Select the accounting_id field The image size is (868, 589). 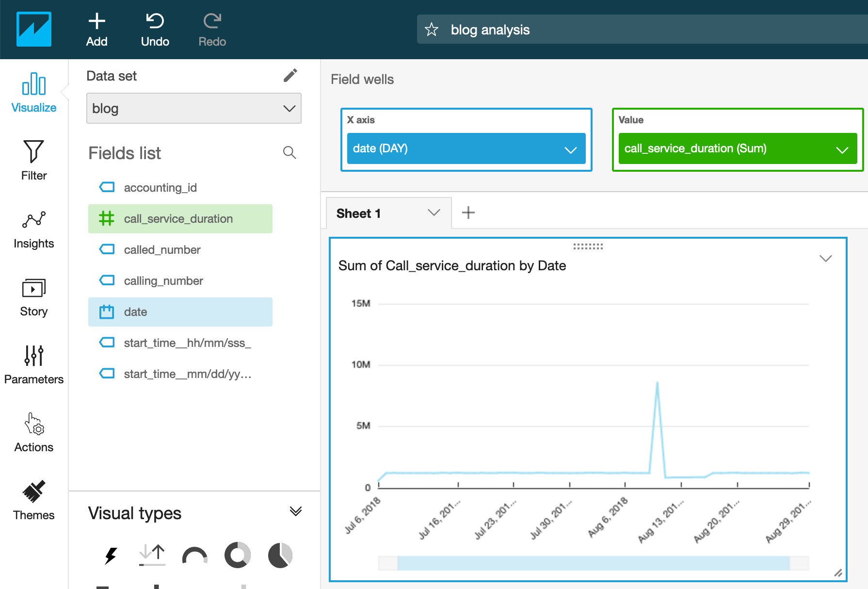point(180,188)
